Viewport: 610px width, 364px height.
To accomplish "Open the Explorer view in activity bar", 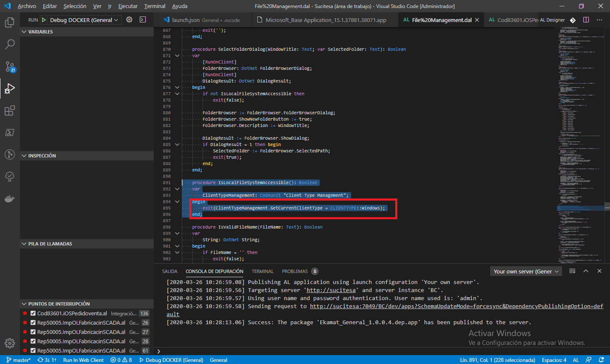I will point(10,22).
